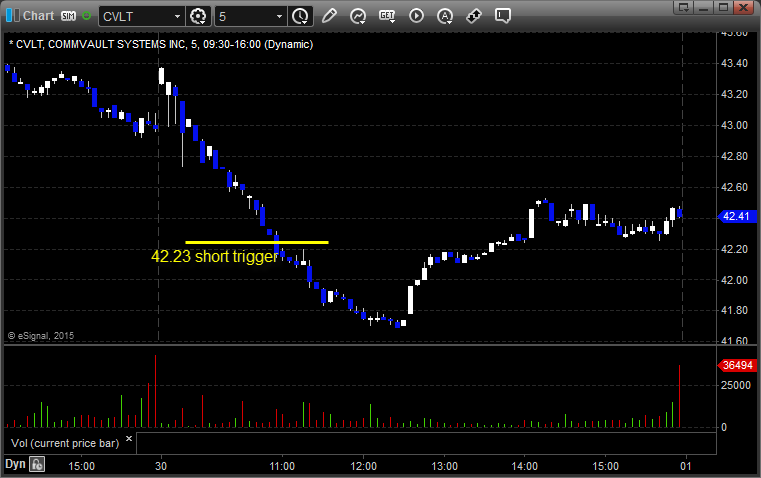Click the 13:00 time axis label
Viewport: 761px width, 478px height.
(x=445, y=466)
